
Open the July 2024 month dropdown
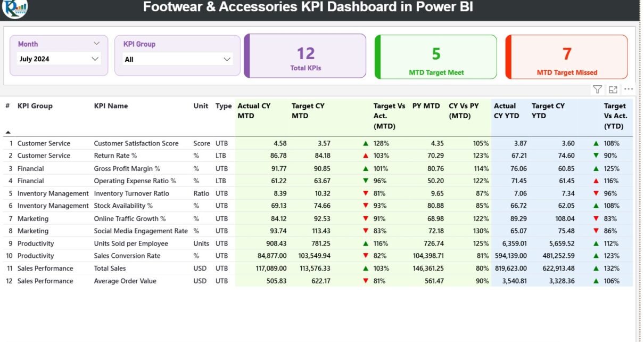point(95,59)
